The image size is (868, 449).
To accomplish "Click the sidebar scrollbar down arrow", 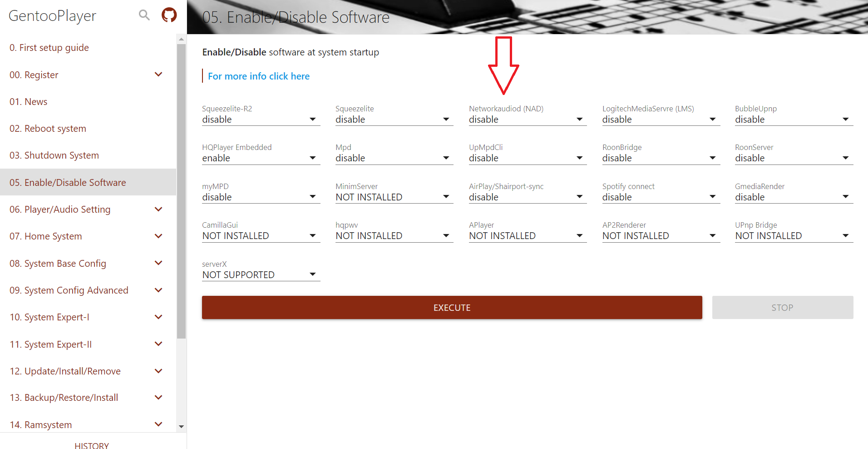I will pos(182,427).
